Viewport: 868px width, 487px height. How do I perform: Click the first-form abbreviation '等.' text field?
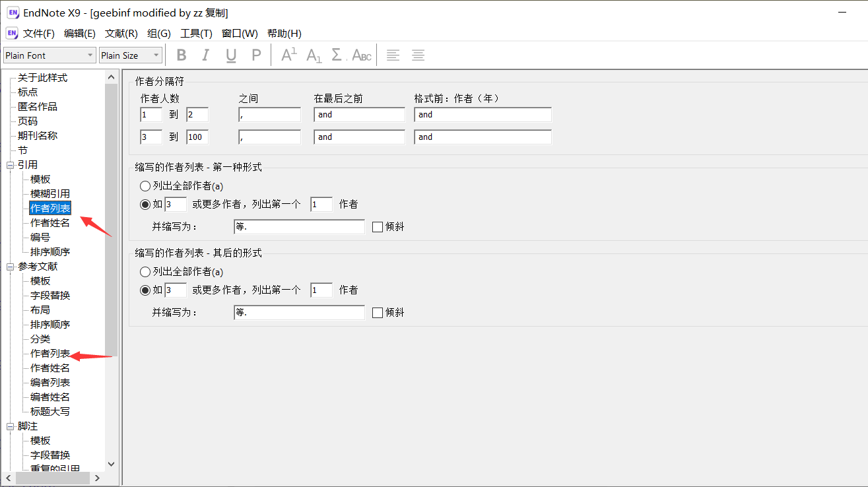pyautogui.click(x=299, y=227)
